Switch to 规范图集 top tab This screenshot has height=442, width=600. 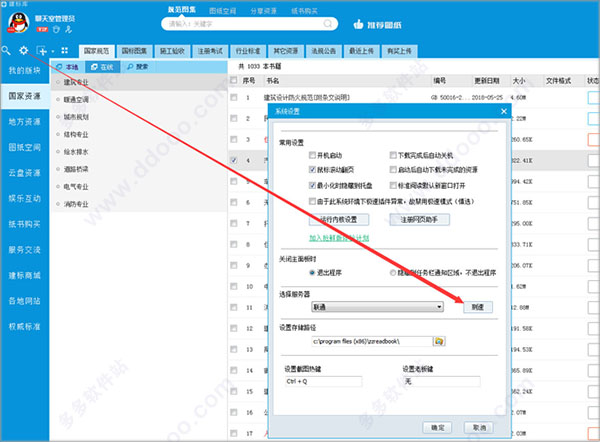click(x=182, y=10)
